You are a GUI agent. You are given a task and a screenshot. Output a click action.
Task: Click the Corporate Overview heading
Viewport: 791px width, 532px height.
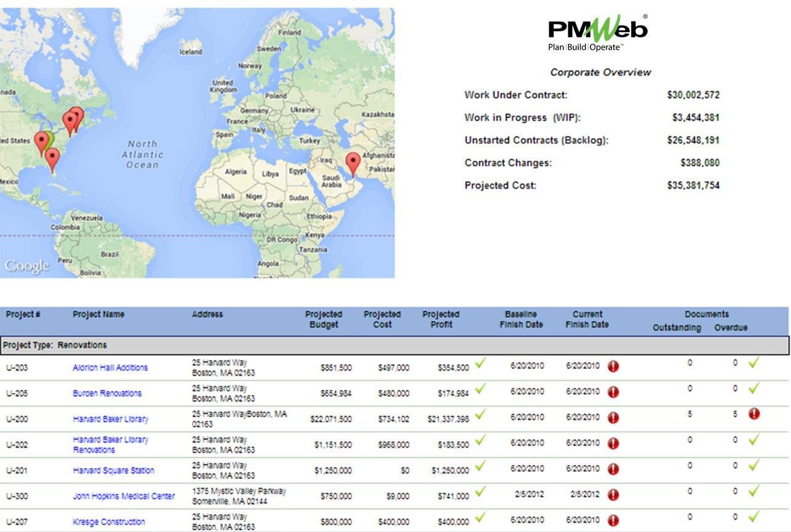click(600, 73)
